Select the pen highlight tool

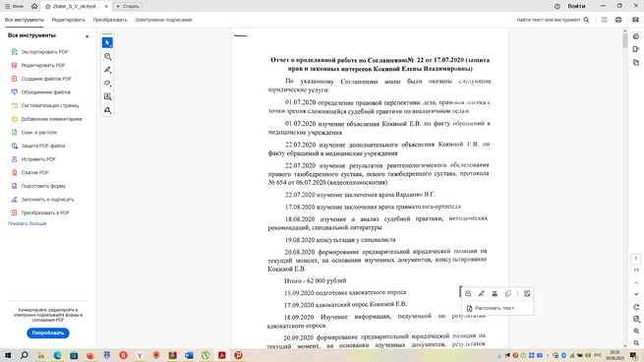tap(107, 70)
